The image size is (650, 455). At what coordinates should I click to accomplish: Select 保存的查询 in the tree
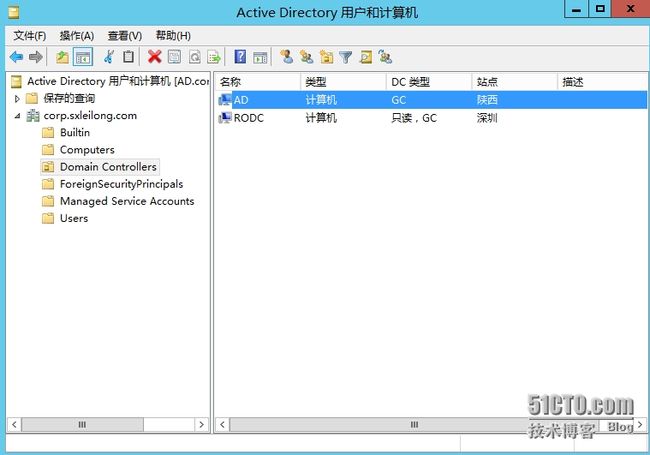(69, 98)
